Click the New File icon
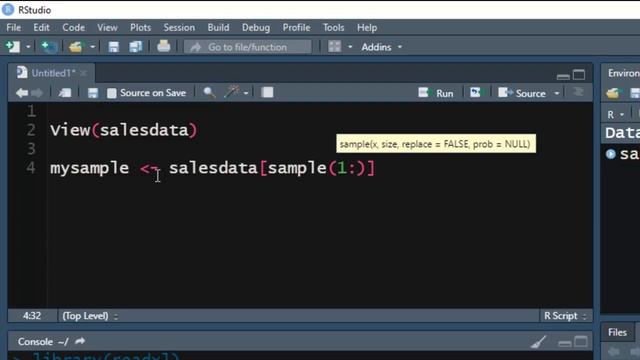 (13, 47)
